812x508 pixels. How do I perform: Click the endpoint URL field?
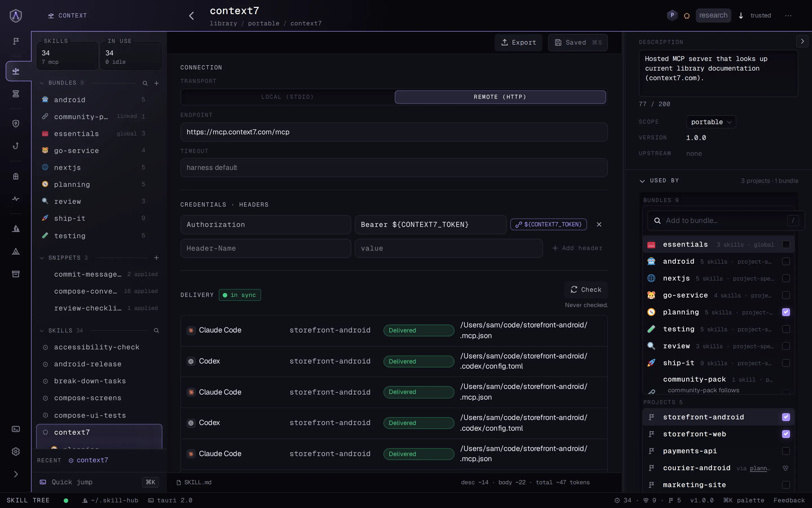[394, 132]
